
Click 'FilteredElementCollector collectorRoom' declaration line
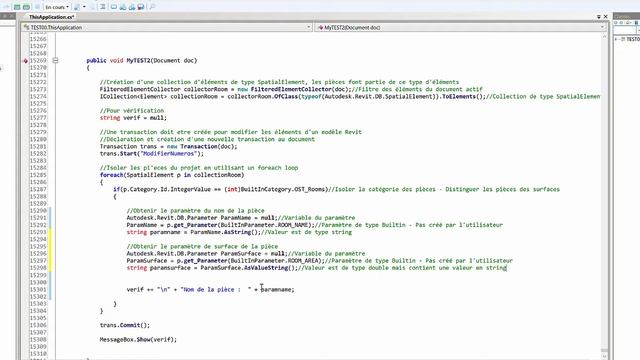coord(291,89)
